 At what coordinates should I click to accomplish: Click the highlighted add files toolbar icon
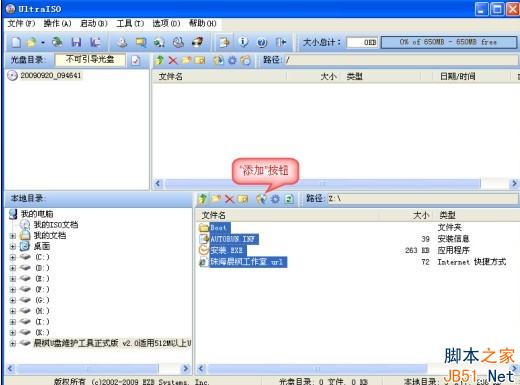click(x=224, y=42)
